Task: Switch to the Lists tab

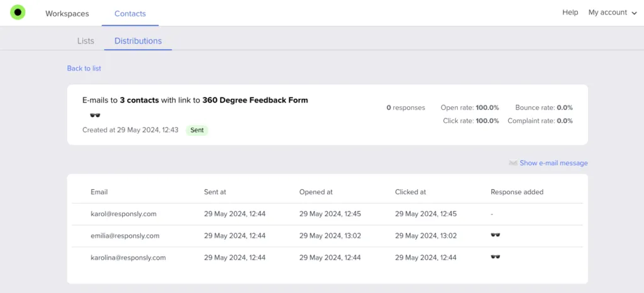Action: pyautogui.click(x=86, y=41)
